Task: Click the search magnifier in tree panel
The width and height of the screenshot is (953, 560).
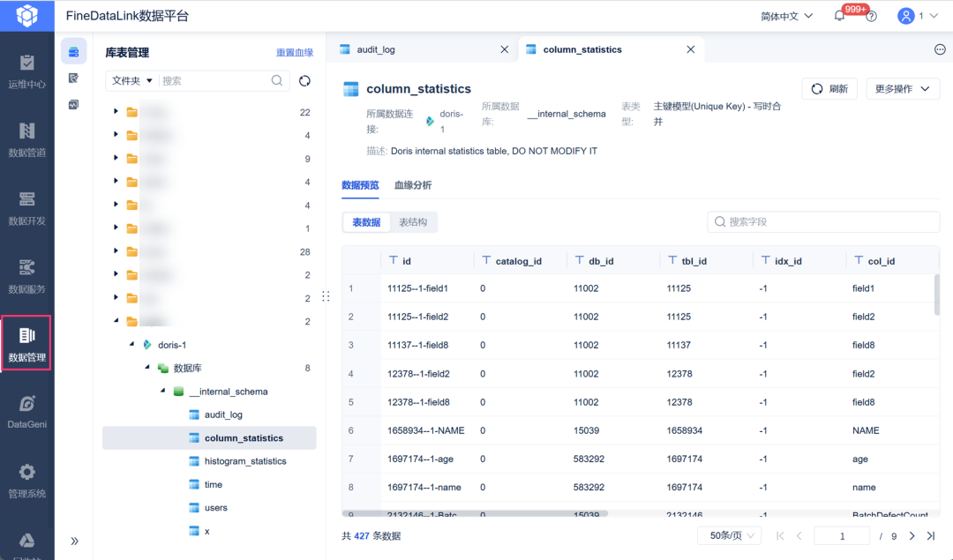Action: [x=276, y=80]
